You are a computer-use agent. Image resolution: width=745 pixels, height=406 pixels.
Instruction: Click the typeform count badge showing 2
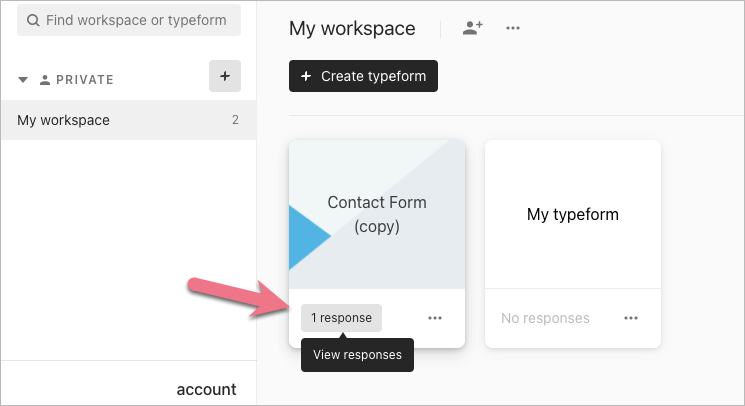point(235,120)
